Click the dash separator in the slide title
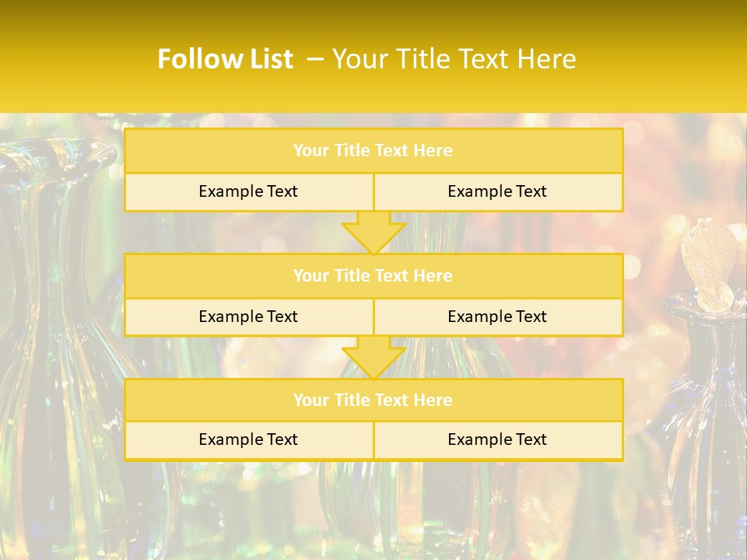 (x=315, y=59)
